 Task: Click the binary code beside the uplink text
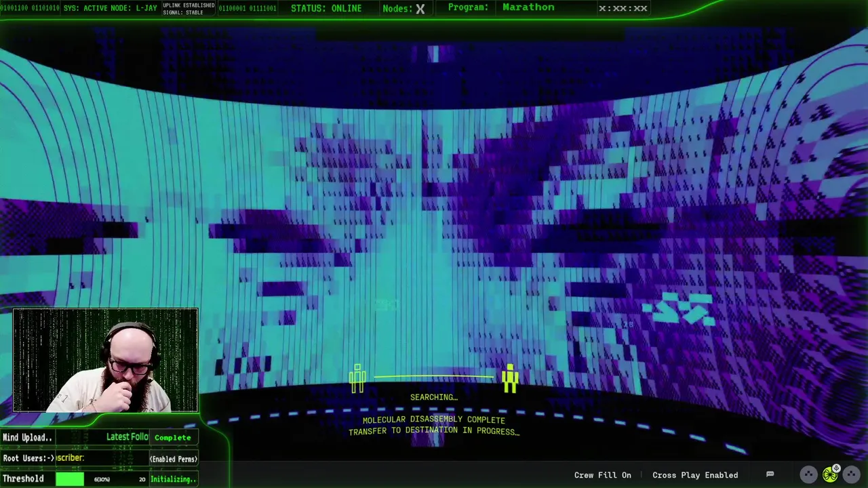click(247, 8)
